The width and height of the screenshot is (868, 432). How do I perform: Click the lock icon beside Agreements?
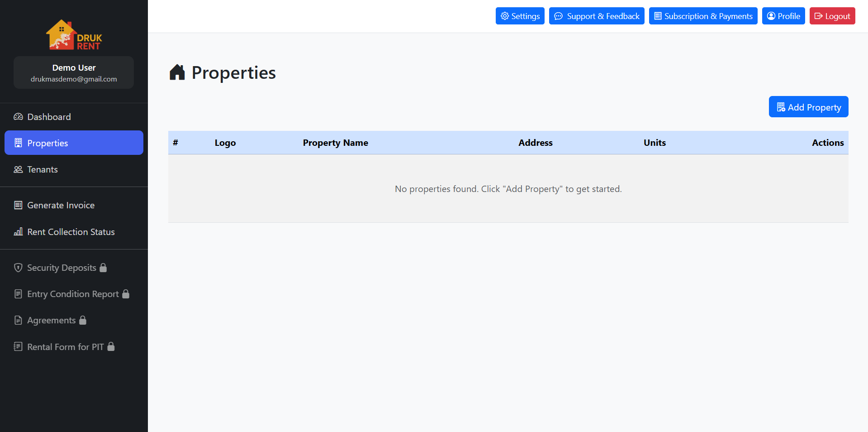tap(83, 320)
